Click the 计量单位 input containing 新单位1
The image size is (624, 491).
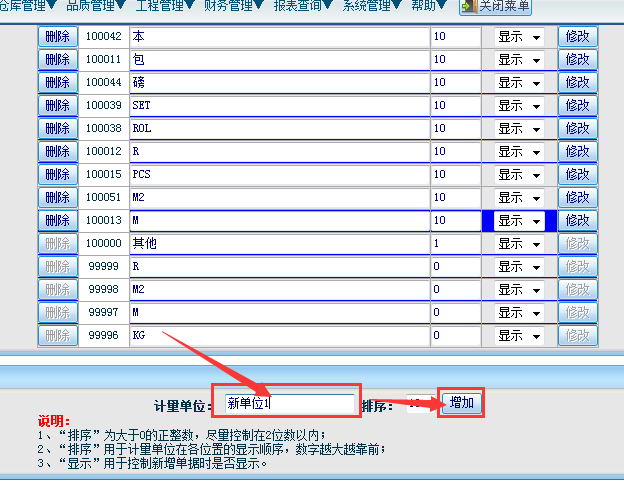point(290,404)
